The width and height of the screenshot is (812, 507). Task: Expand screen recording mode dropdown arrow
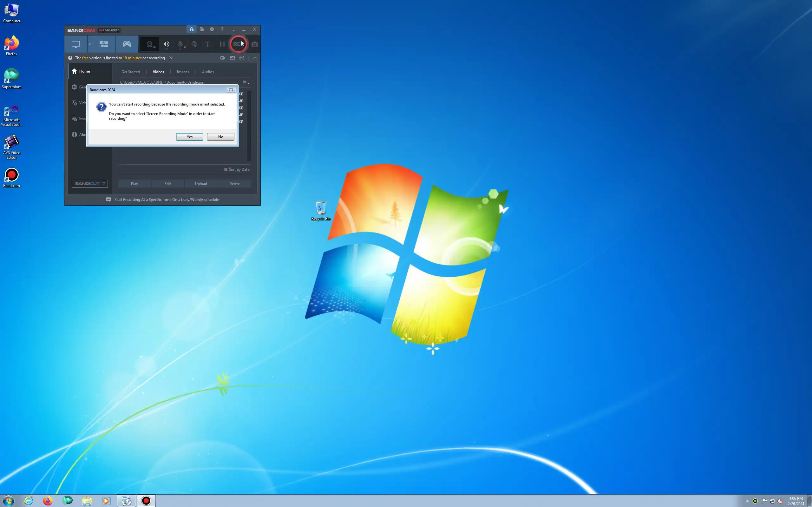click(x=89, y=44)
